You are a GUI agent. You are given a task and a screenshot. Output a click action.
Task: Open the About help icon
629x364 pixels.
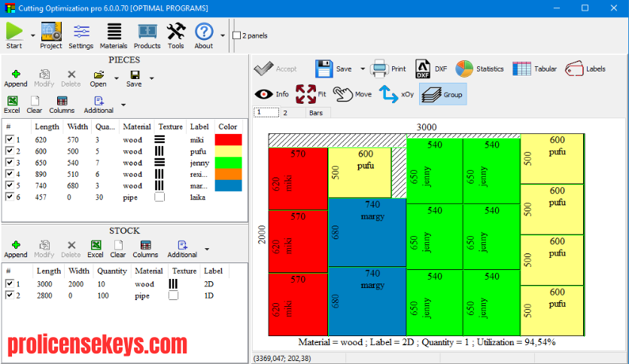click(x=204, y=35)
